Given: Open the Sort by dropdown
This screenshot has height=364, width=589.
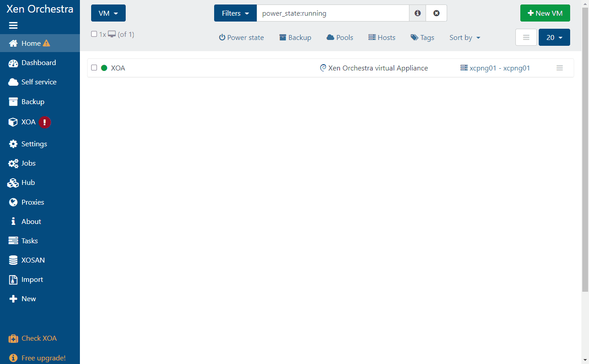Looking at the screenshot, I should click(x=465, y=38).
